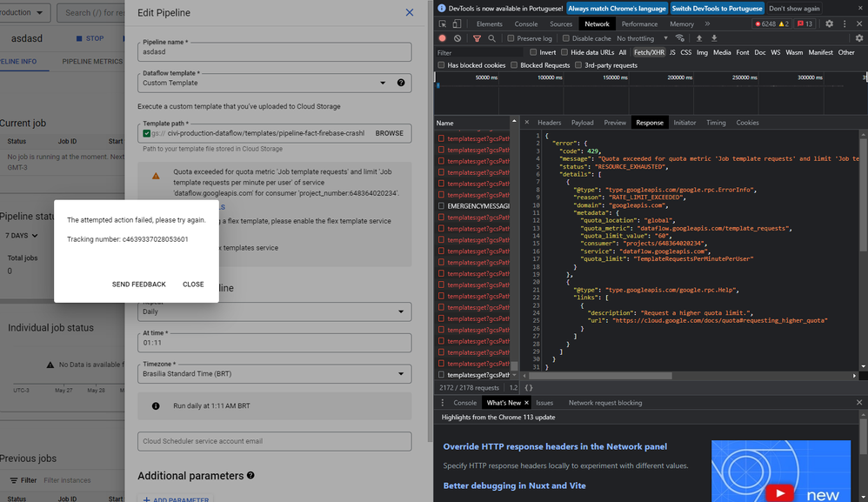
Task: Play the YouTube video thumbnail in What's New
Action: tap(780, 492)
